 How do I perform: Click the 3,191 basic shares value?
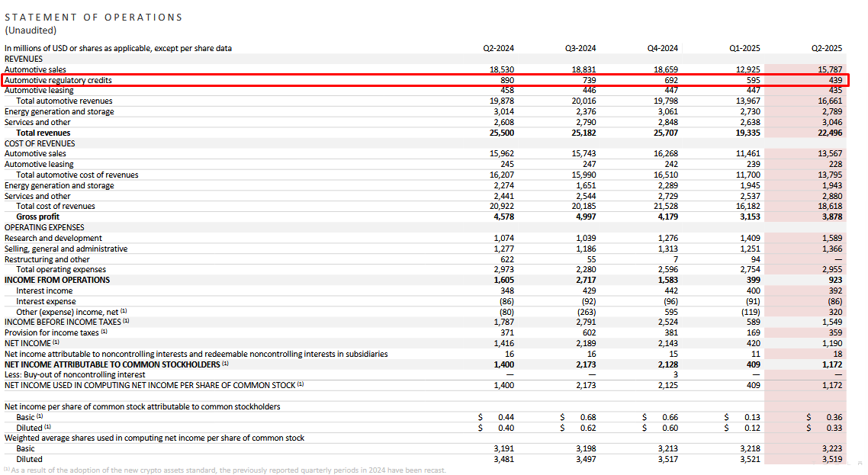503,449
